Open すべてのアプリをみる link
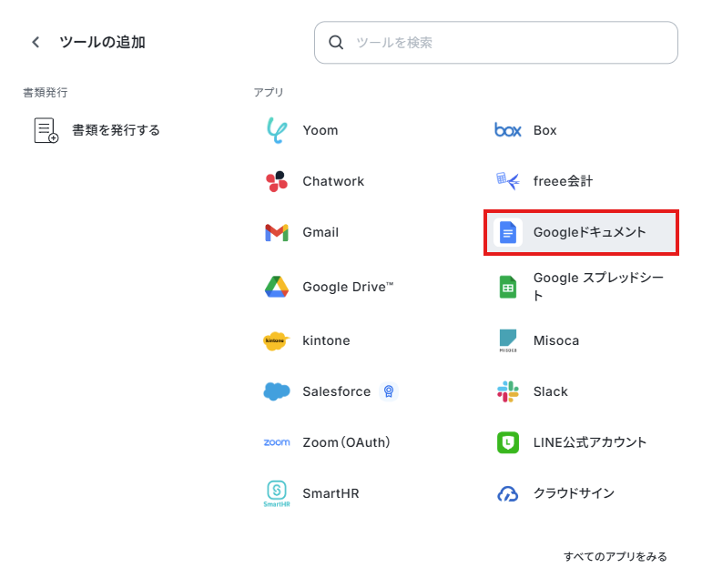 coord(616,557)
